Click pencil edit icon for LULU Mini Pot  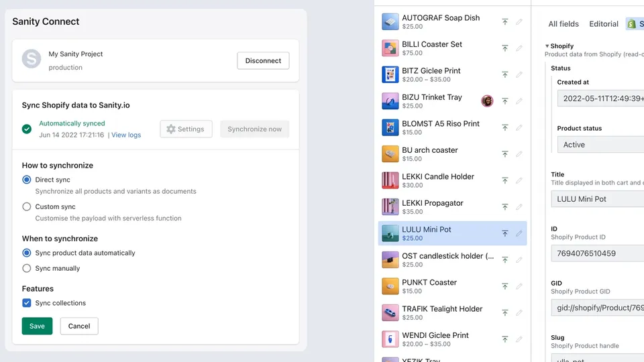pyautogui.click(x=519, y=233)
